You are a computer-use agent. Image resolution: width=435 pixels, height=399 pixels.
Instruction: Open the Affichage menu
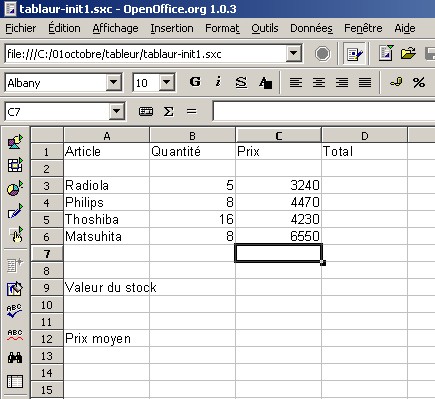coord(115,28)
